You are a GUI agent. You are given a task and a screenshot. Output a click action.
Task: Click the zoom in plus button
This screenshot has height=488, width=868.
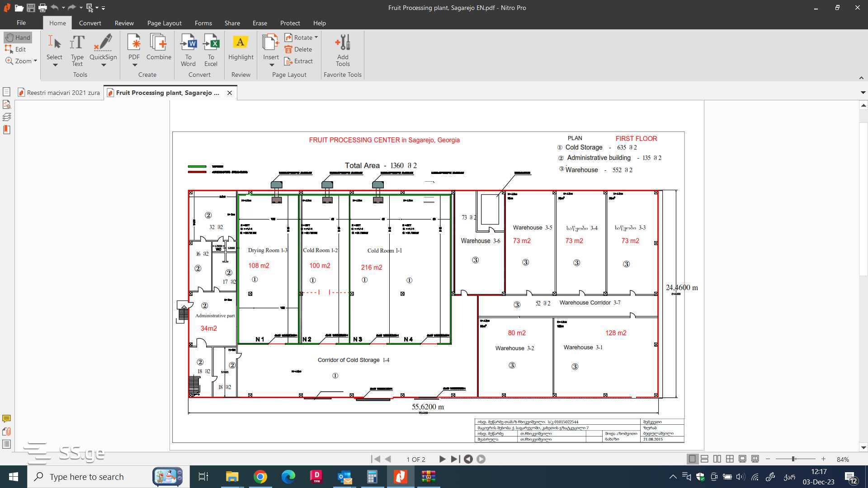(823, 459)
